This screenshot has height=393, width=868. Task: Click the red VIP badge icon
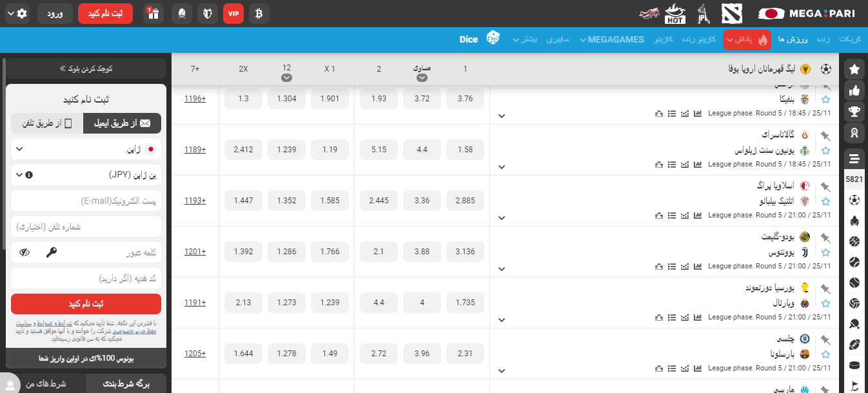tap(233, 14)
